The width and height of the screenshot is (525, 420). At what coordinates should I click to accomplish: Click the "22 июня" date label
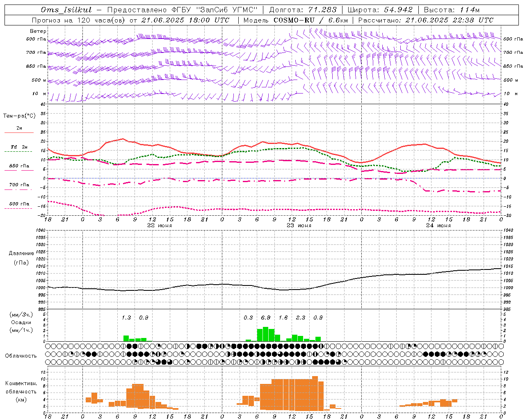[x=160, y=226]
